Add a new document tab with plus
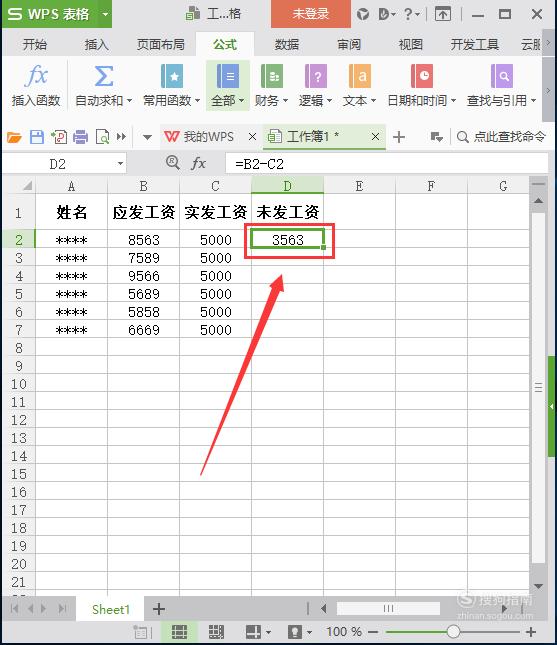This screenshot has height=645, width=557. point(399,137)
